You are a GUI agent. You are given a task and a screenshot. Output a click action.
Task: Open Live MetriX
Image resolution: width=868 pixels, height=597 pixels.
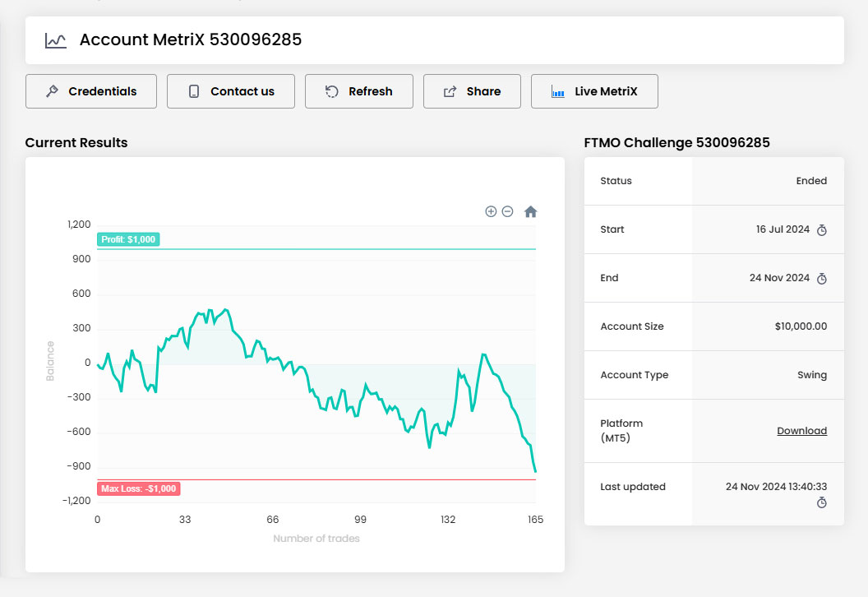[x=594, y=91]
